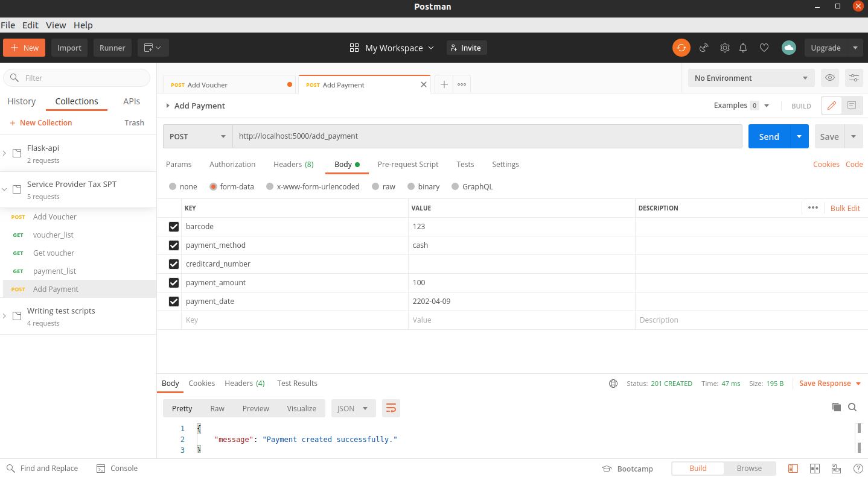Switch to two-pane view icon
The height and width of the screenshot is (477, 868).
pos(815,469)
